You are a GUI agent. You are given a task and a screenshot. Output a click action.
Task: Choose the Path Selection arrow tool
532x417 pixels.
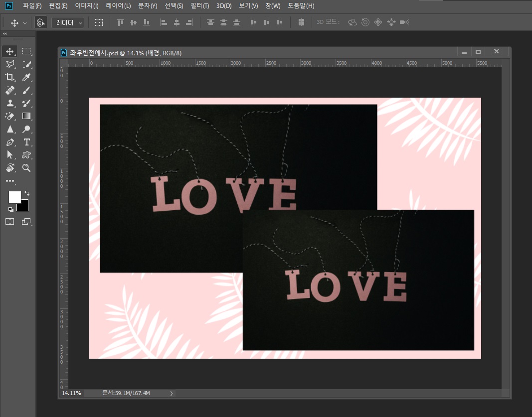coord(10,155)
